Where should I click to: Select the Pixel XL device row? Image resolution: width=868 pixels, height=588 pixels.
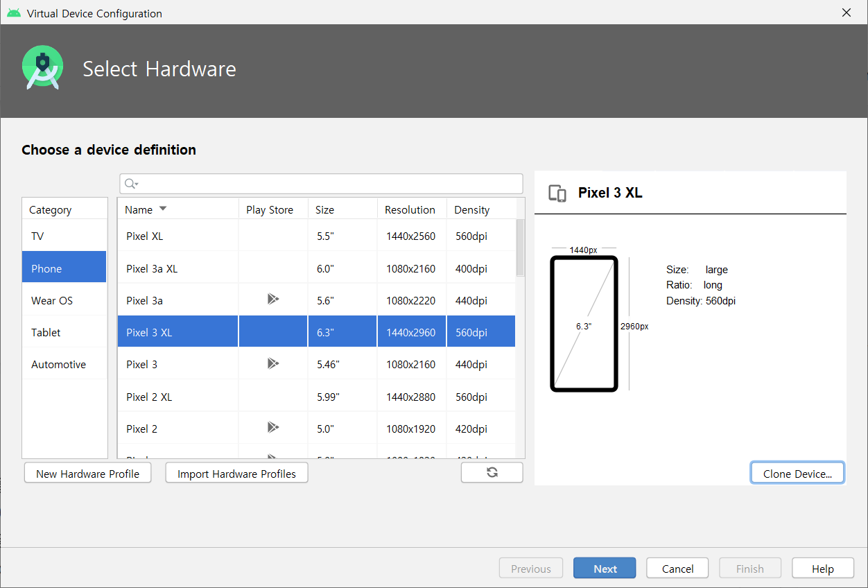click(x=317, y=236)
